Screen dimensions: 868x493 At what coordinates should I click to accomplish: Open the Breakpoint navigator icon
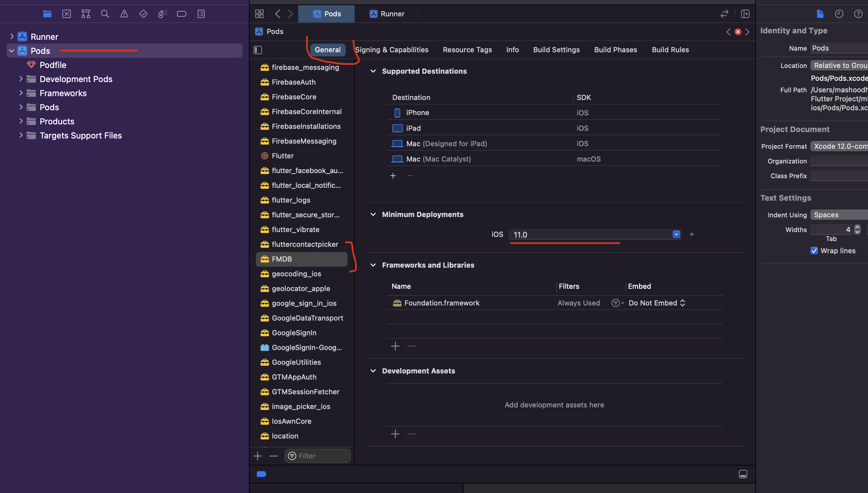(x=182, y=14)
